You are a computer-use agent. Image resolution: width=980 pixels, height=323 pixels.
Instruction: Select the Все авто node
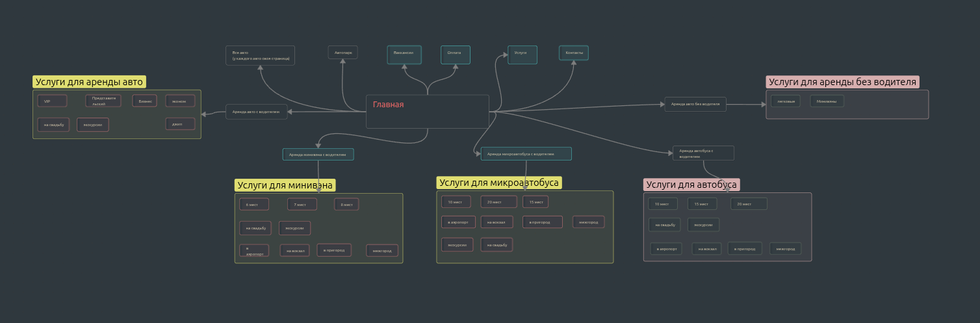260,55
